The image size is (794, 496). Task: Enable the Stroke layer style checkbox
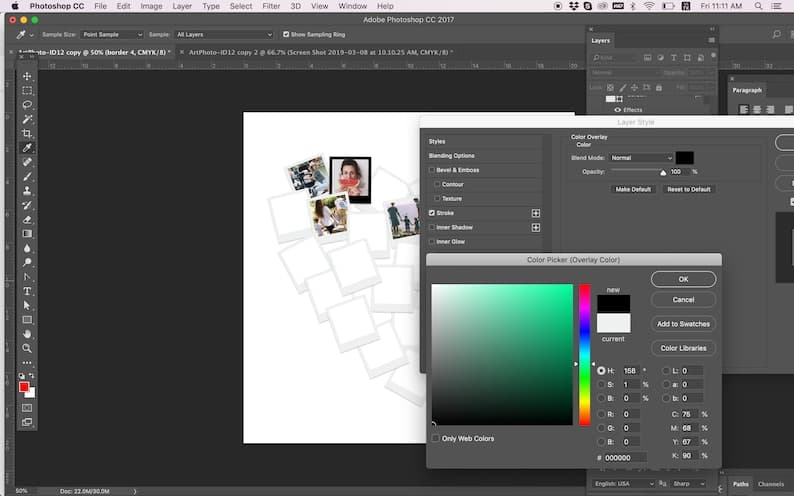pyautogui.click(x=432, y=213)
